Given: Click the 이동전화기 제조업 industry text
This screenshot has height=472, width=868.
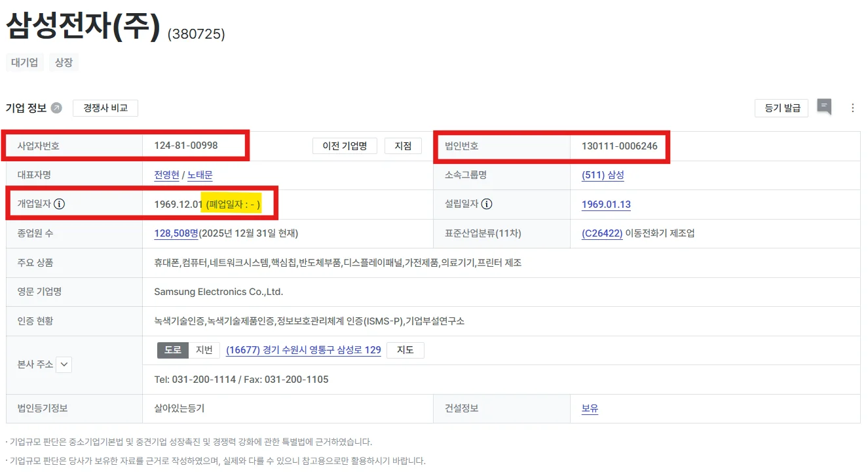Looking at the screenshot, I should [x=660, y=233].
